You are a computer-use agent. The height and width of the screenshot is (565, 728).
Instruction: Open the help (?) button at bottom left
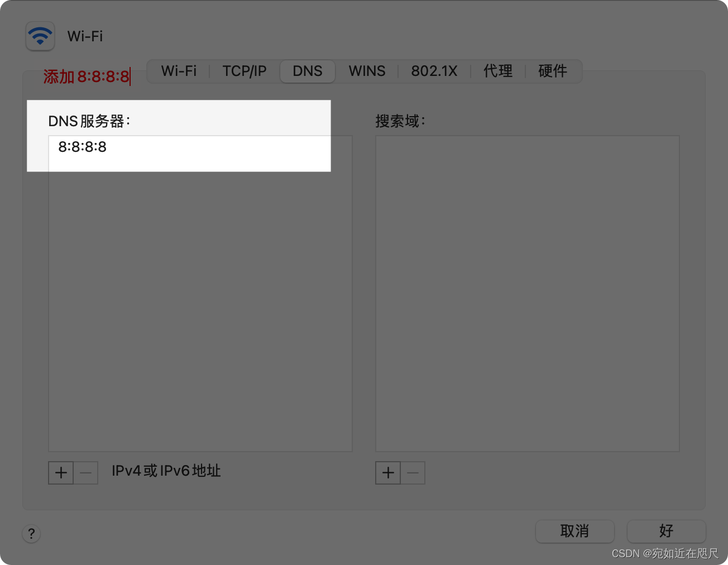tap(31, 534)
